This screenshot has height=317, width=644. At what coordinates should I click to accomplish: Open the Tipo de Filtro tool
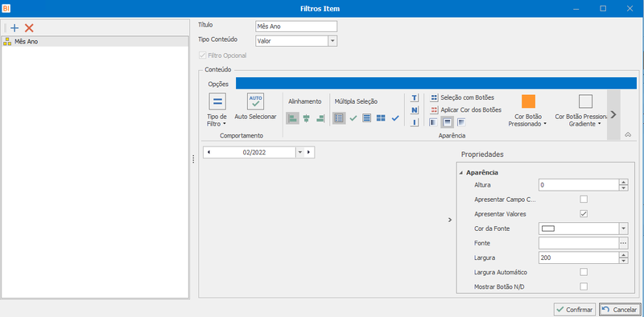pos(217,109)
